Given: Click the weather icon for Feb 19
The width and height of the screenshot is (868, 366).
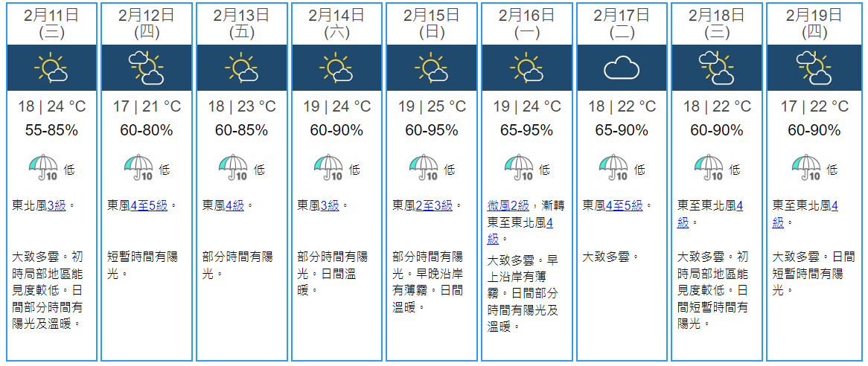Looking at the screenshot, I should point(813,68).
